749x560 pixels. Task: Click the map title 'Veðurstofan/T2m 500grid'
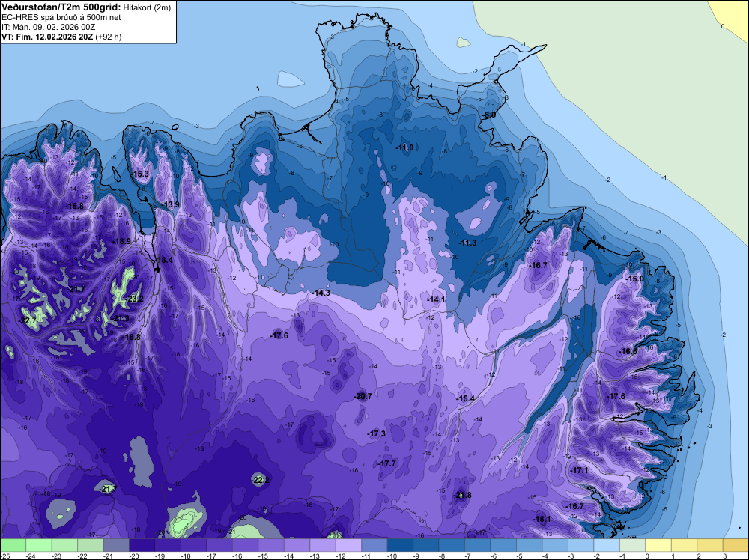click(x=61, y=7)
